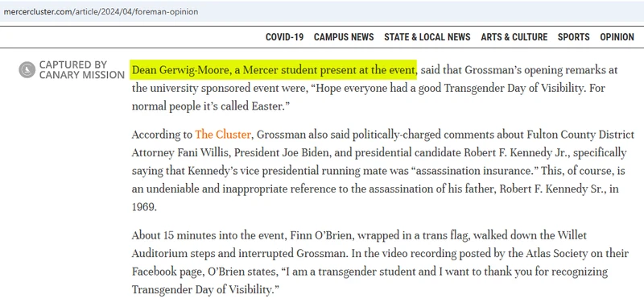644x303 pixels.
Task: Click the year 1969 in the article
Action: tap(143, 207)
